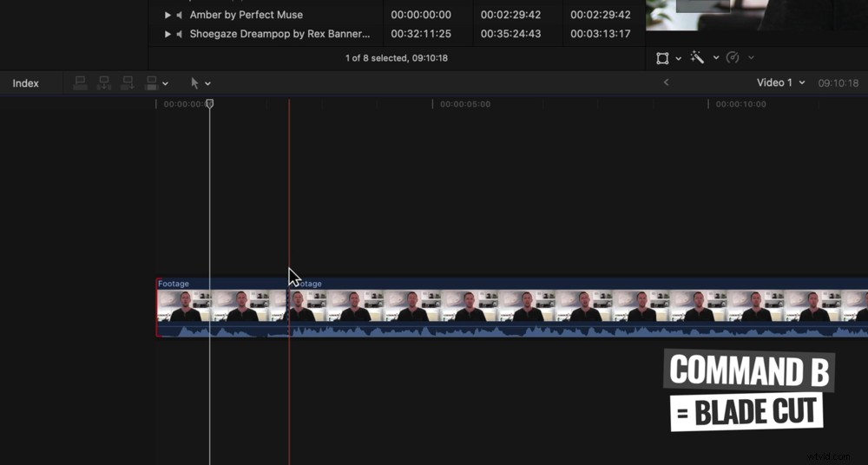Open the retime options chevron

pos(751,57)
